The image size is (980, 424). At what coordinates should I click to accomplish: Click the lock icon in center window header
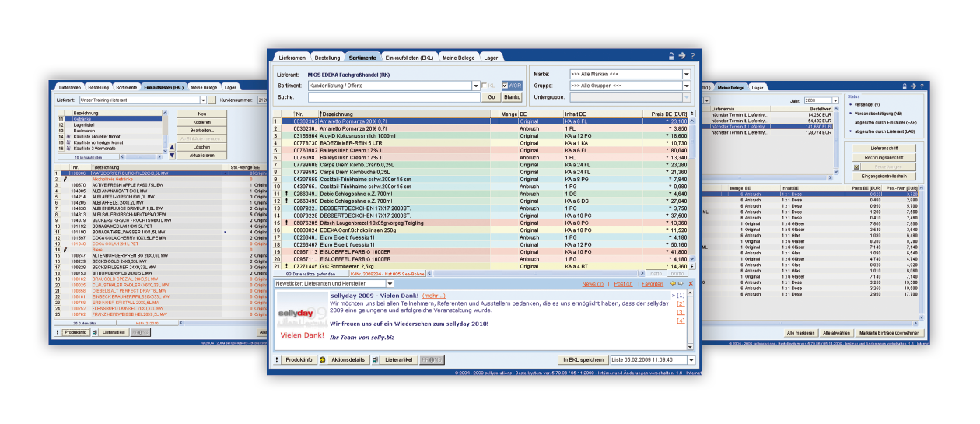[x=670, y=56]
